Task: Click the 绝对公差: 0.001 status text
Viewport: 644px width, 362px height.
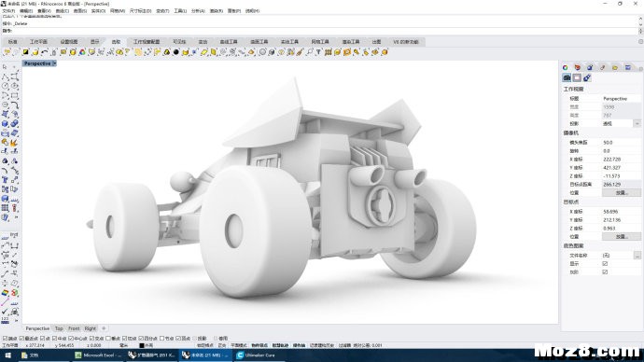Action: click(x=368, y=345)
